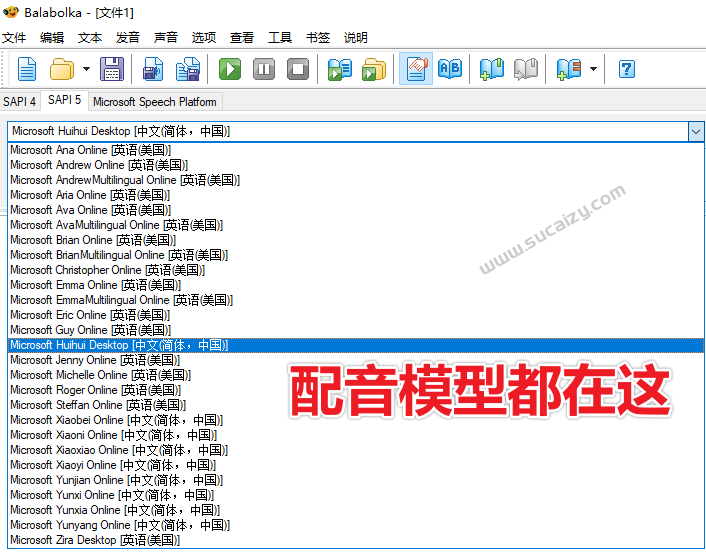Switch to the SAPI 4 tab
The image size is (706, 552).
click(19, 101)
